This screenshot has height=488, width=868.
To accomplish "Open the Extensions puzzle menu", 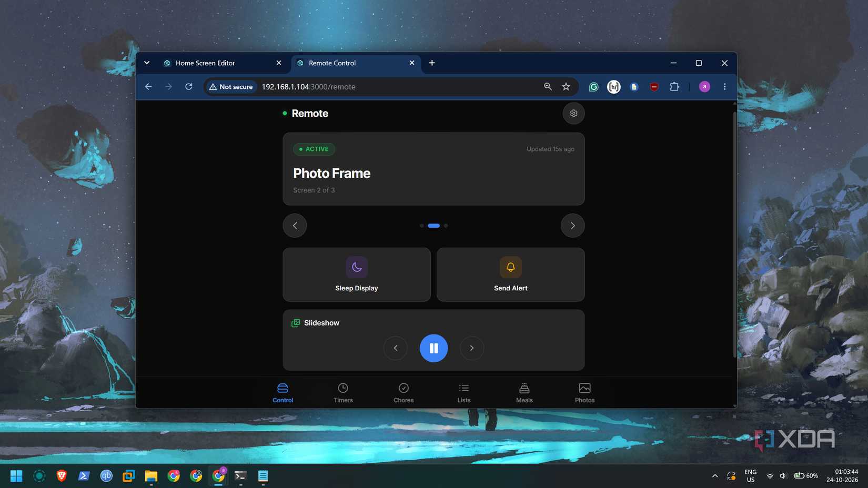I will click(x=674, y=87).
